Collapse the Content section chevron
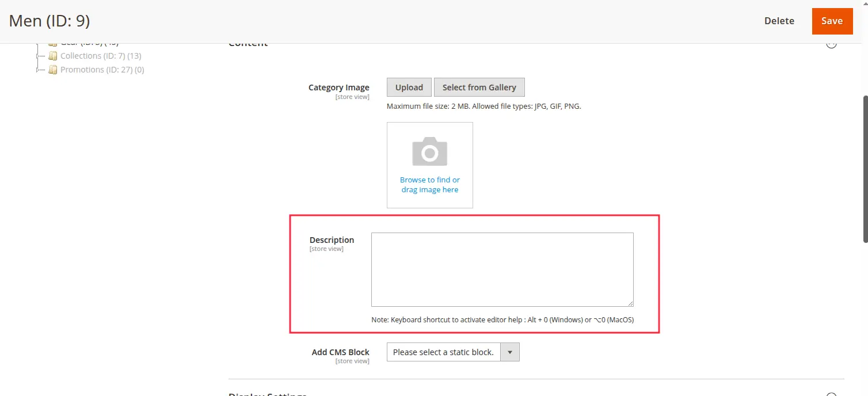The width and height of the screenshot is (868, 396). click(x=831, y=44)
